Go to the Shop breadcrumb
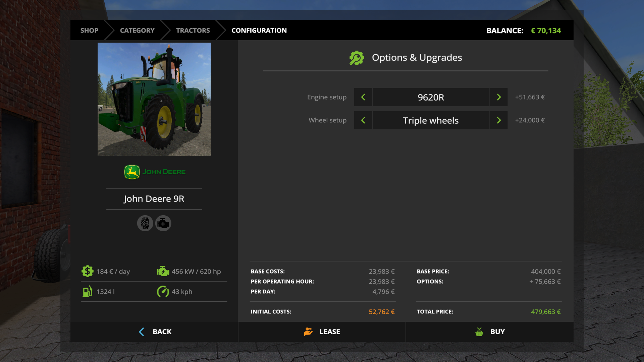Image resolution: width=644 pixels, height=362 pixels. tap(89, 31)
